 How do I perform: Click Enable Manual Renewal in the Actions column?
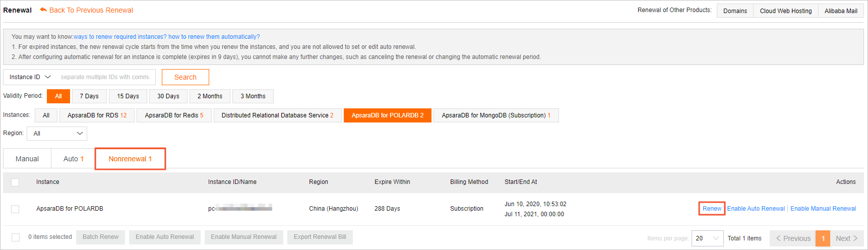823,209
